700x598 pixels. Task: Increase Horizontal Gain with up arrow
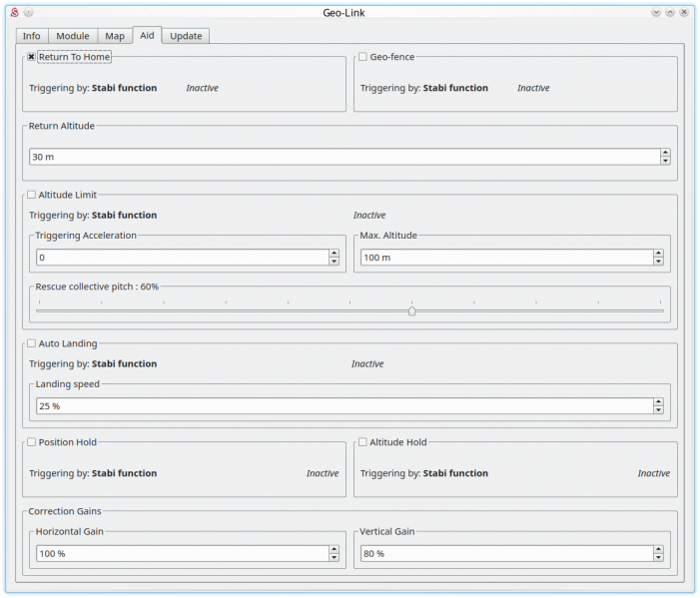pos(334,549)
